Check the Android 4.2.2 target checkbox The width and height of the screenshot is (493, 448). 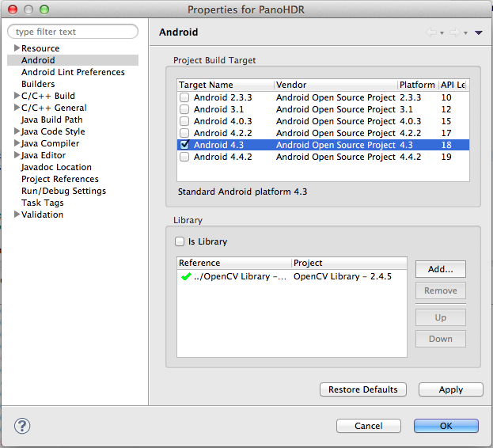(x=184, y=133)
